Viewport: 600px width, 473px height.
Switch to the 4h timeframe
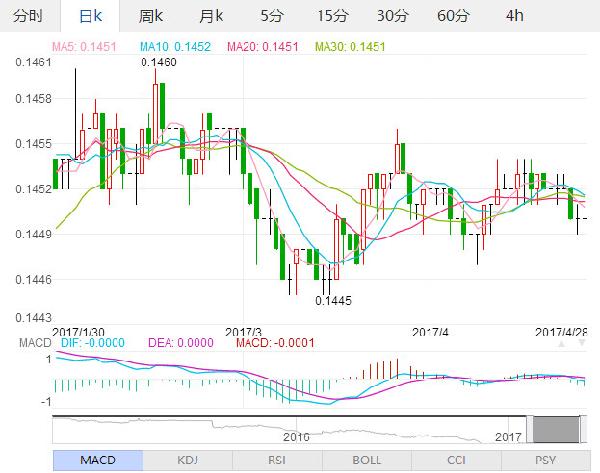(x=514, y=16)
